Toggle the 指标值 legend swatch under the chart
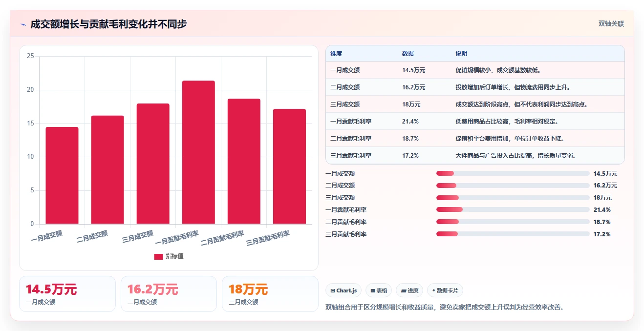The height and width of the screenshot is (331, 644). pyautogui.click(x=158, y=257)
